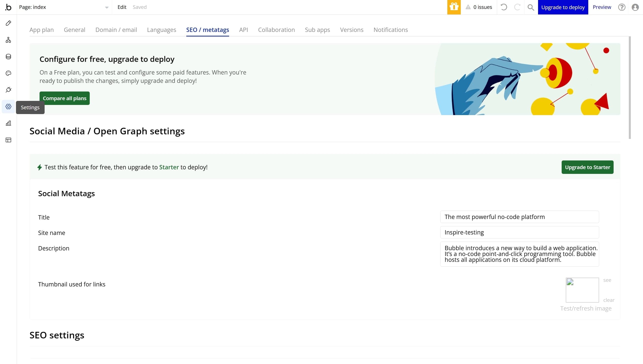The width and height of the screenshot is (643, 364).
Task: Open the Plugins tab plug icon
Action: (8, 90)
